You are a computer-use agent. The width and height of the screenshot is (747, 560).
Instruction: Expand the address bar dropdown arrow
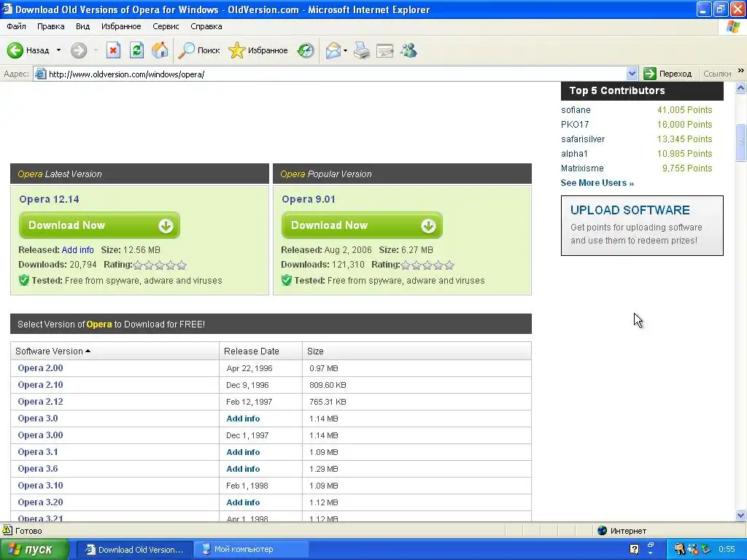pyautogui.click(x=632, y=74)
